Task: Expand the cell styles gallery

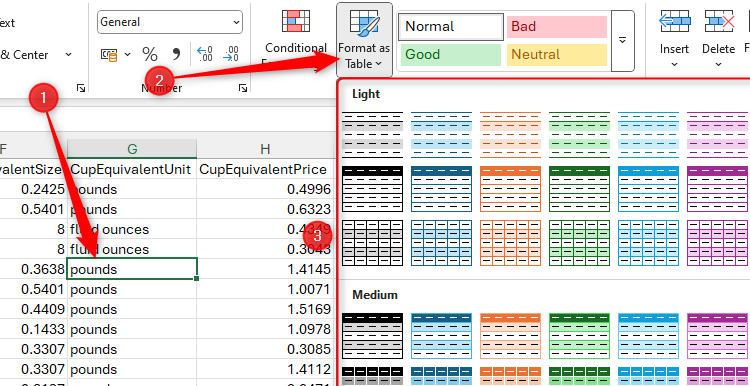Action: point(623,41)
